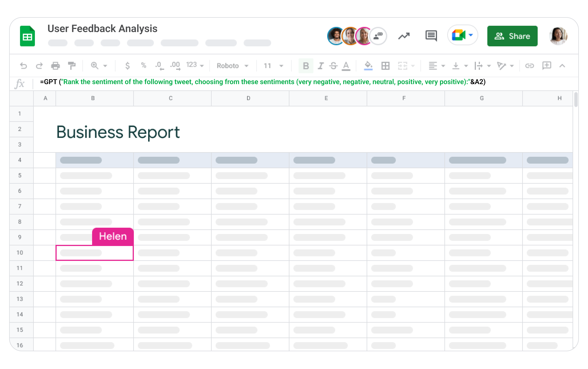The height and width of the screenshot is (369, 588).
Task: Click the formula bar text
Action: tap(263, 82)
